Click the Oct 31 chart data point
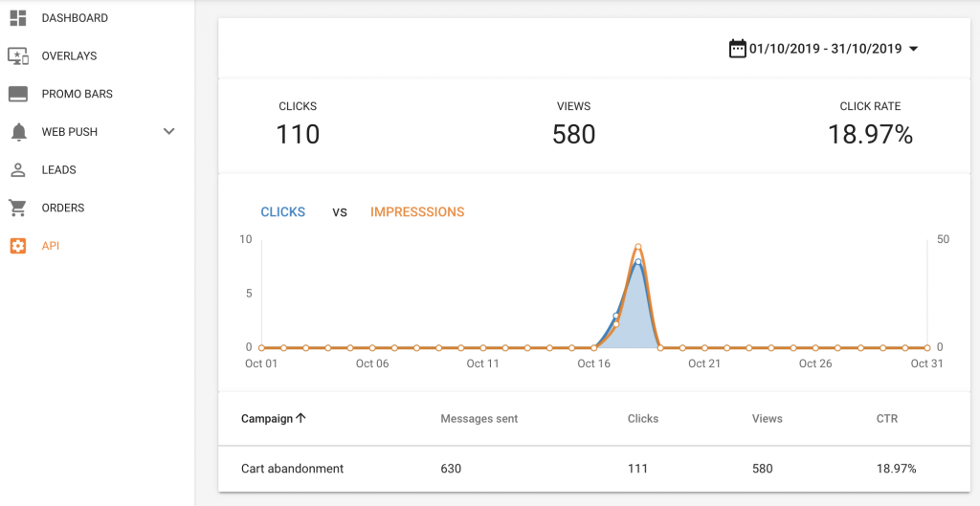 [x=926, y=347]
